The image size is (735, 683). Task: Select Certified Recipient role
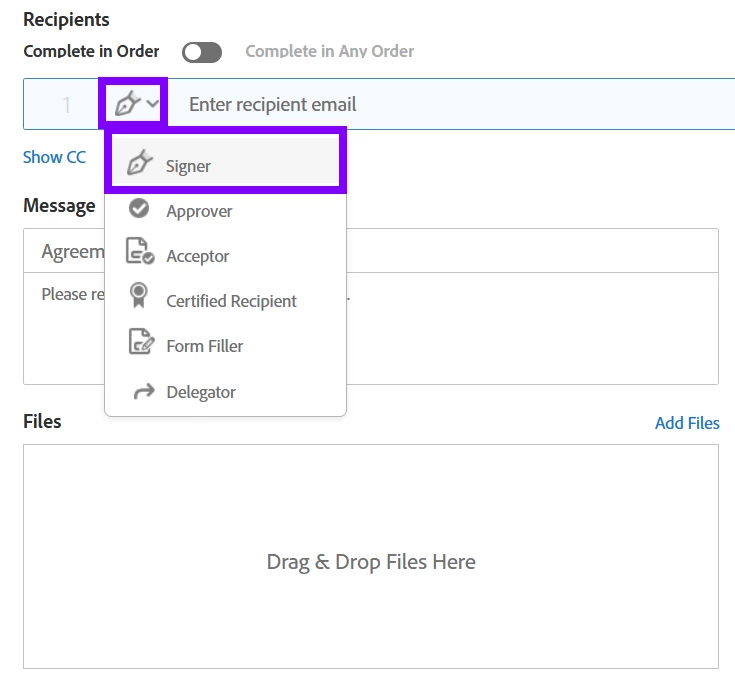(225, 301)
